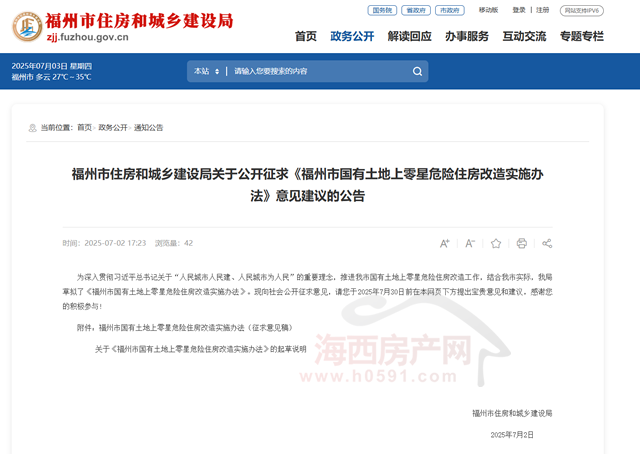Bookmark article with the star icon
The height and width of the screenshot is (454, 640).
pos(496,244)
